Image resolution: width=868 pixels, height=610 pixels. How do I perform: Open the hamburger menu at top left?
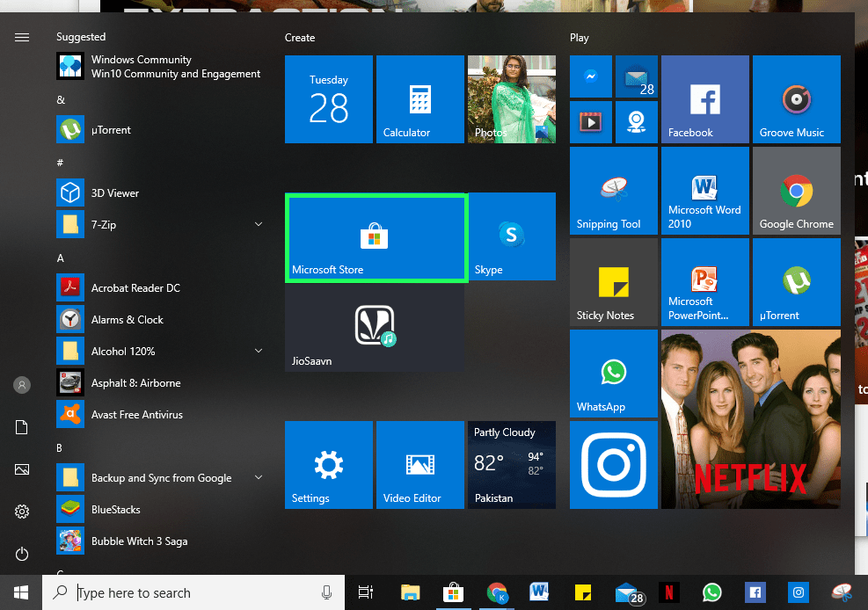22,38
